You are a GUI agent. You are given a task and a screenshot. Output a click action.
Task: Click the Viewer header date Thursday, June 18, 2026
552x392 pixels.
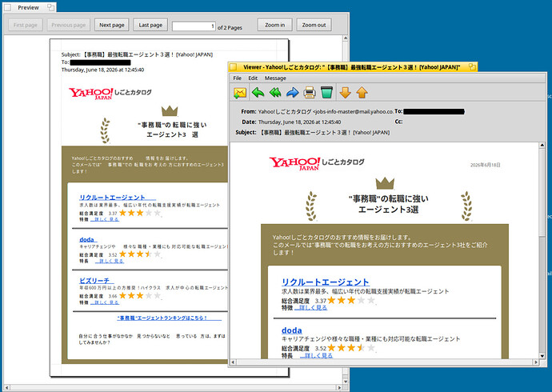[x=299, y=122]
